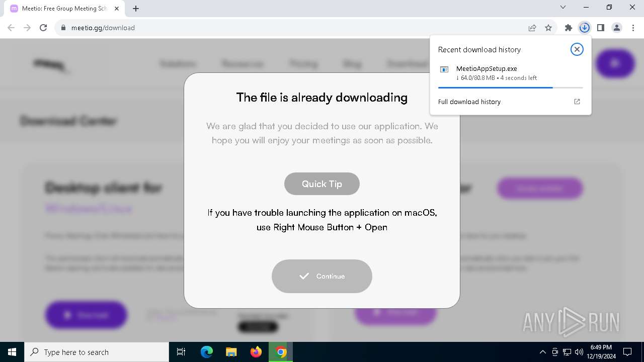Open network status tray icon
644x362 pixels.
567,352
